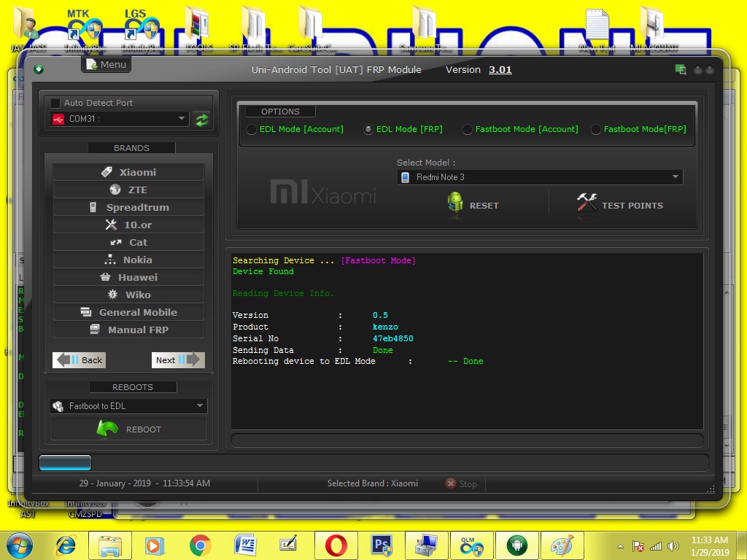The height and width of the screenshot is (560, 747).
Task: Open the COM31 port dropdown
Action: pos(120,119)
